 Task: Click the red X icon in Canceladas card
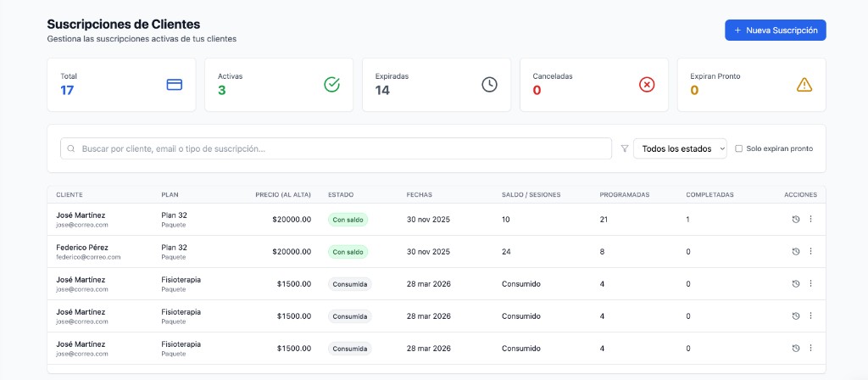(647, 85)
